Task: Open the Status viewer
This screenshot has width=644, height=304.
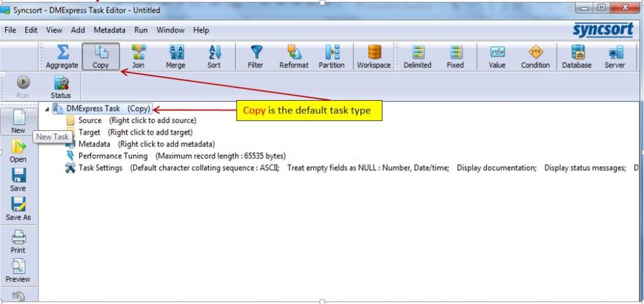Action: point(61,87)
